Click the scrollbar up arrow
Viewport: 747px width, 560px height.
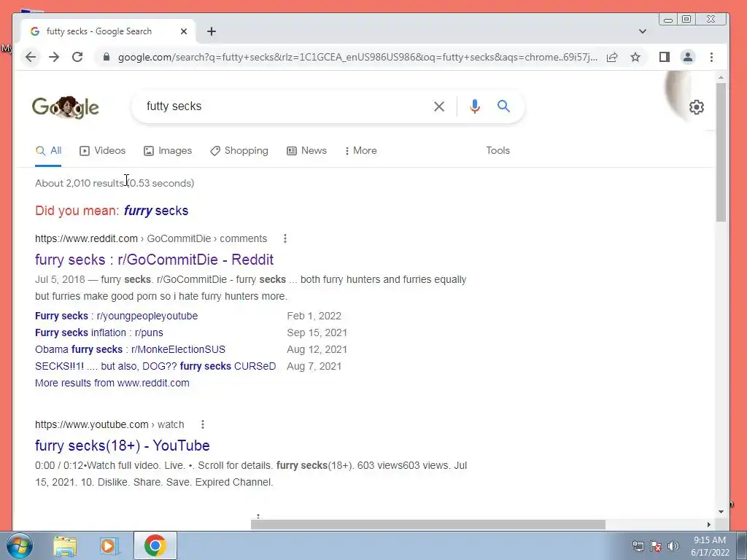[721, 77]
